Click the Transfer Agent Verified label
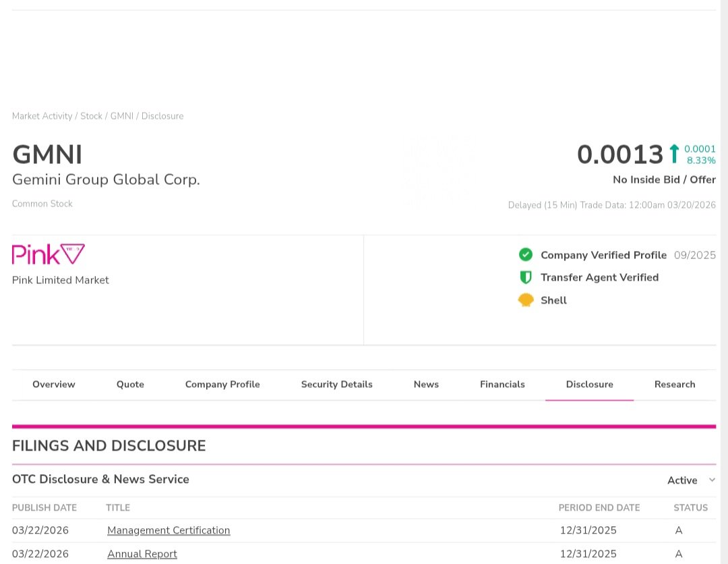Screen dimensions: 728x564 pos(600,277)
